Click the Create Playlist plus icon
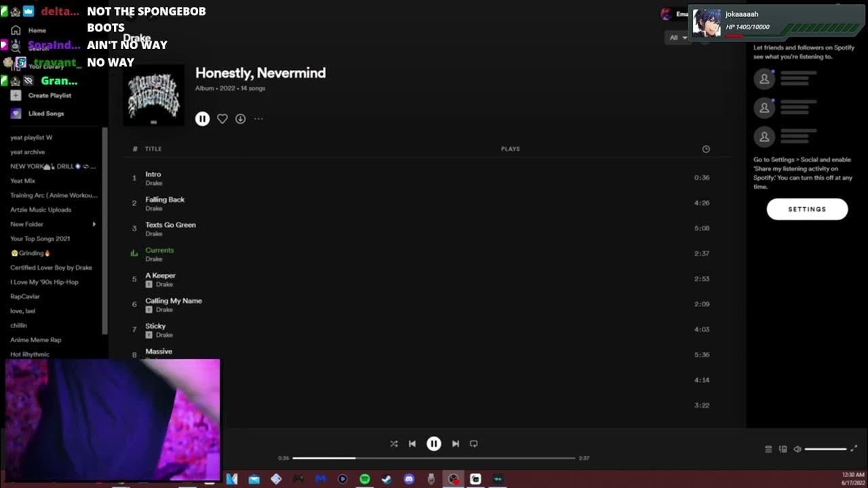The height and width of the screenshot is (488, 868). point(16,96)
